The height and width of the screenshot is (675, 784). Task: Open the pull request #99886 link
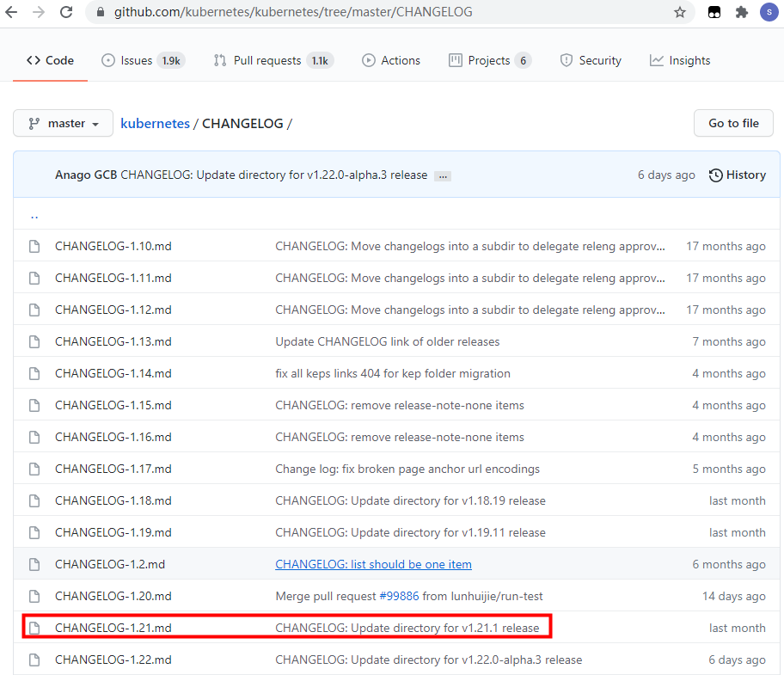click(397, 597)
